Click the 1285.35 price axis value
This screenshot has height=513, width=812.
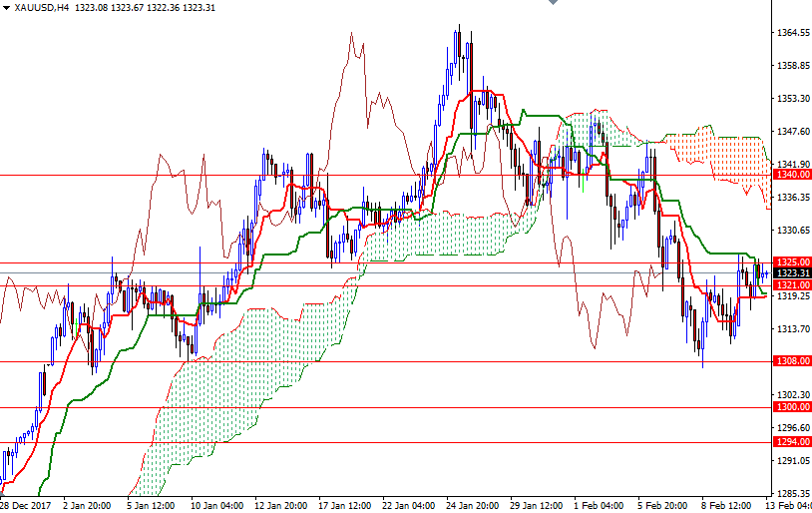(x=793, y=493)
